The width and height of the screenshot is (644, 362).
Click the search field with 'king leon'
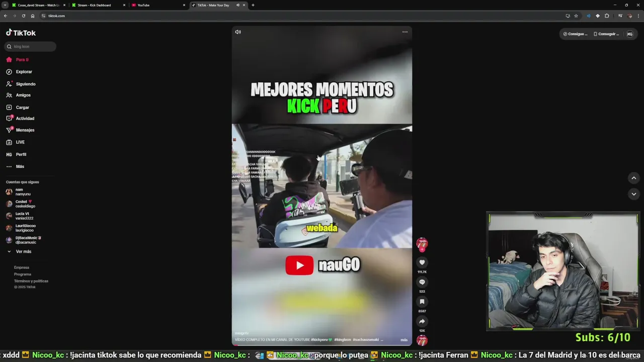tap(30, 46)
